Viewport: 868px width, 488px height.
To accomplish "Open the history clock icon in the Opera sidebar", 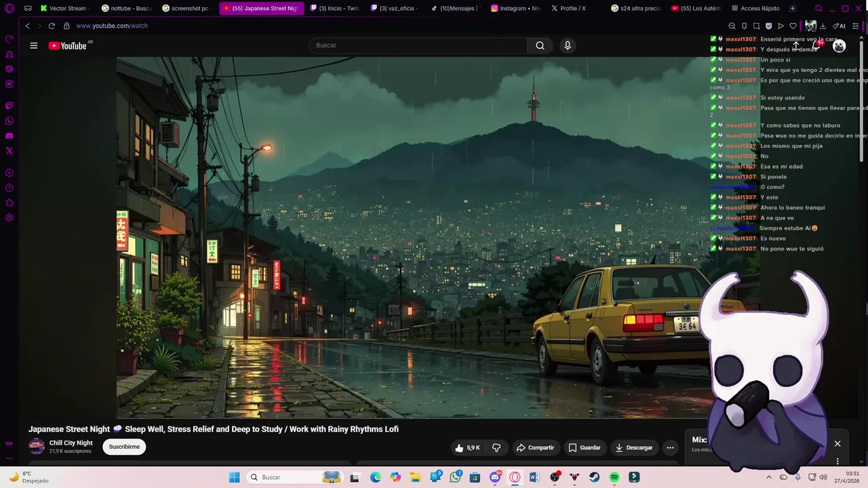I will click(x=9, y=188).
